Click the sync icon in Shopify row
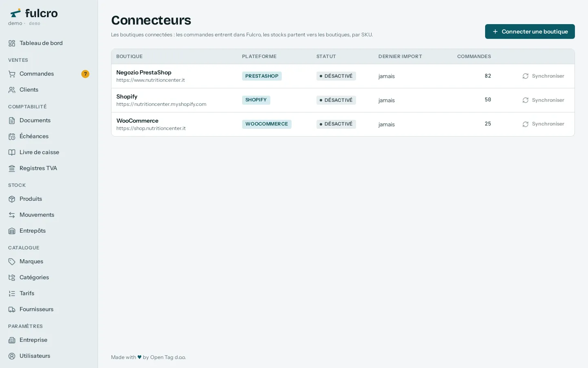The height and width of the screenshot is (368, 588). 526,100
